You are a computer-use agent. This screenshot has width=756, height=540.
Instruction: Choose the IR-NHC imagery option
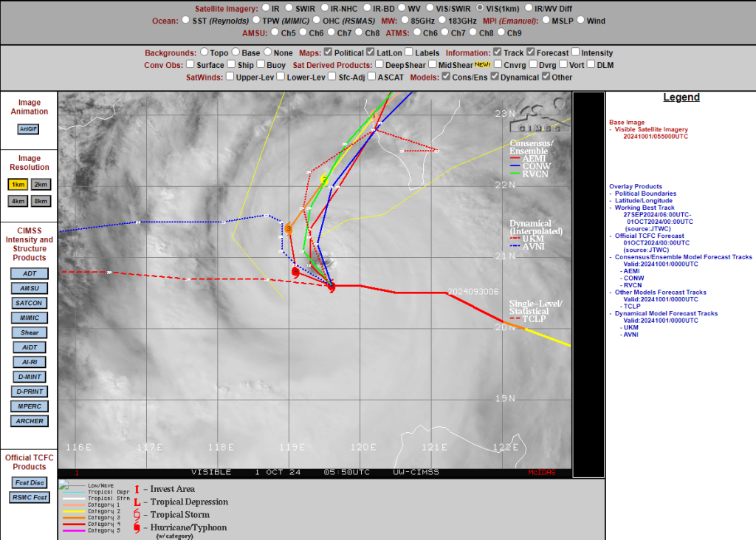point(325,7)
